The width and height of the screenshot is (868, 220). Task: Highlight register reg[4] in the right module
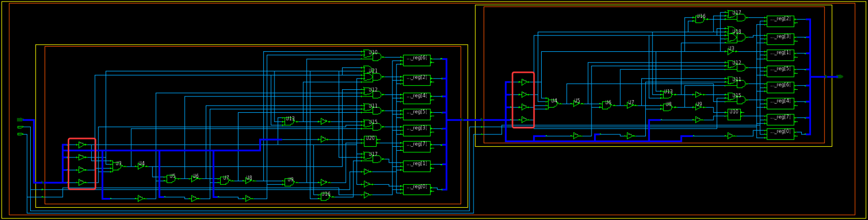pyautogui.click(x=780, y=103)
